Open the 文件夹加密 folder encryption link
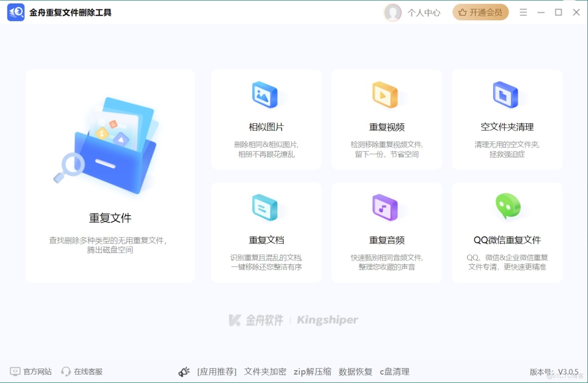The image size is (588, 383). point(265,371)
